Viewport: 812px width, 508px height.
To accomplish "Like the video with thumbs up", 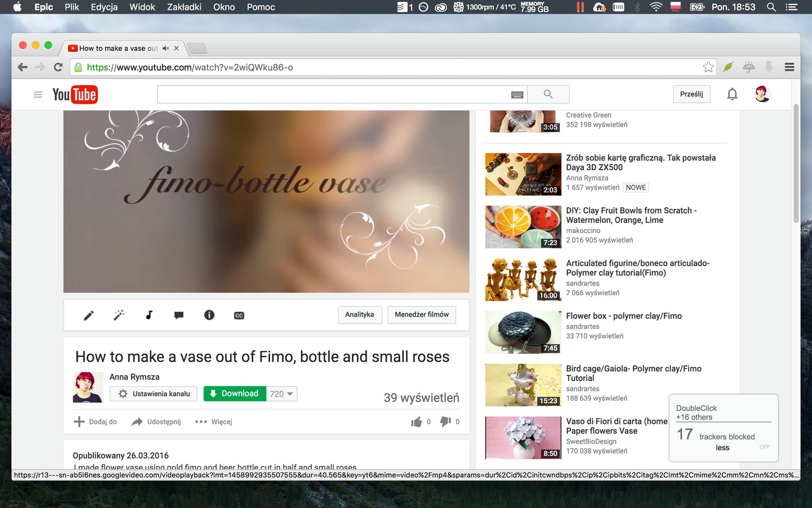I will coord(416,422).
